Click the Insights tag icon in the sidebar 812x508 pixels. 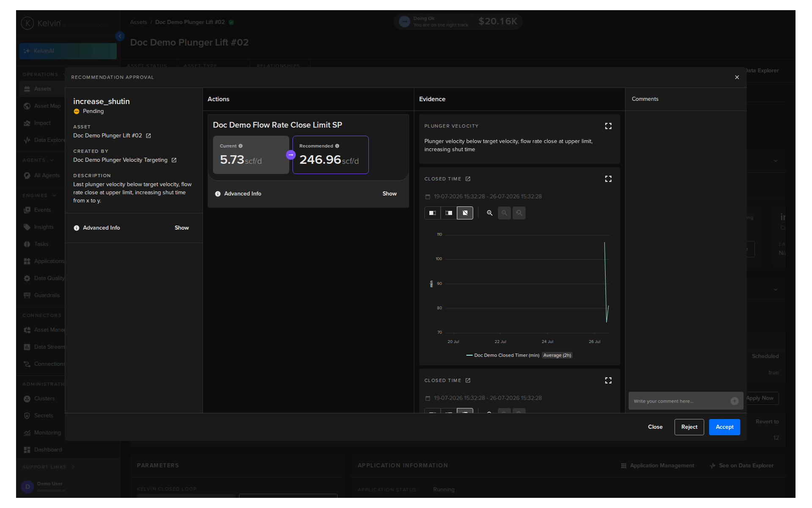(27, 227)
